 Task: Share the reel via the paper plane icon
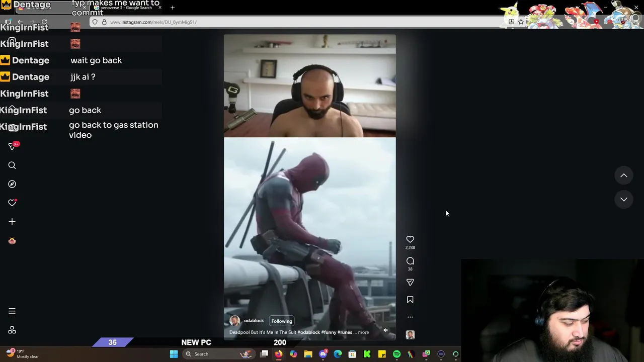coord(410,282)
